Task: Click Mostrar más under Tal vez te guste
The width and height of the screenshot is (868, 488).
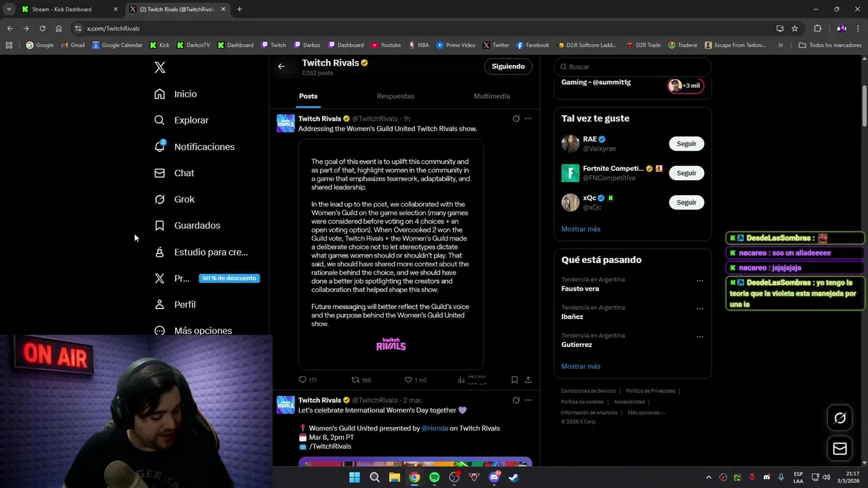Action: [x=580, y=229]
